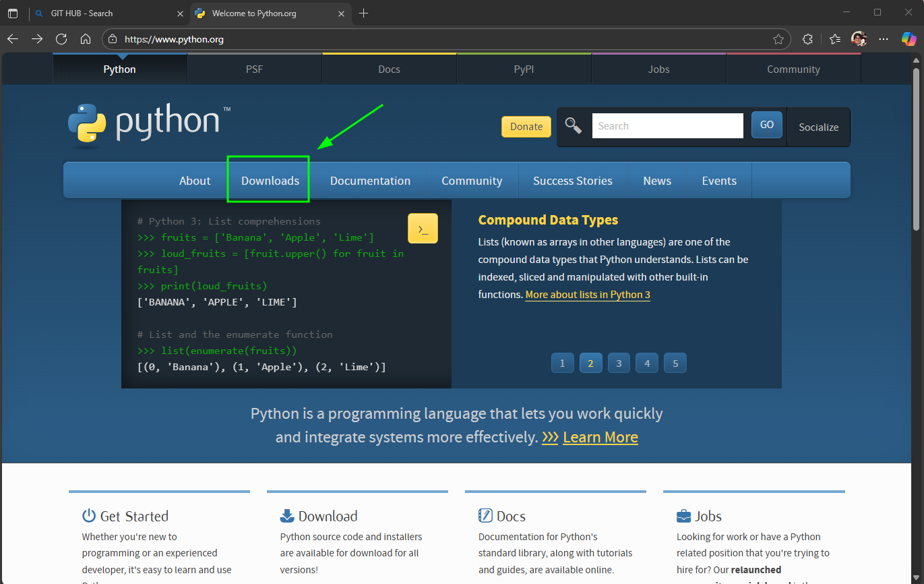Viewport: 924px width, 584px height.
Task: Open the tab actions menu icon
Action: tap(13, 13)
